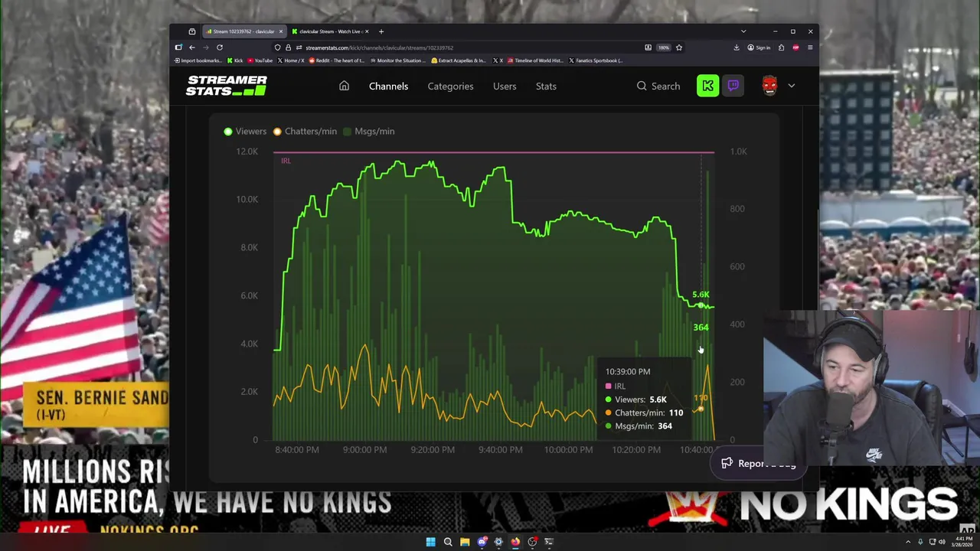Open the Timeline of World History bookmark

click(x=536, y=60)
